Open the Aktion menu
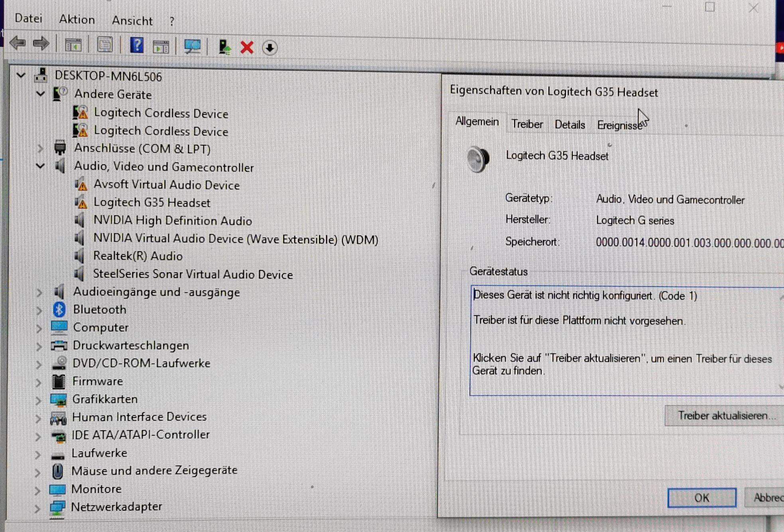 point(77,20)
